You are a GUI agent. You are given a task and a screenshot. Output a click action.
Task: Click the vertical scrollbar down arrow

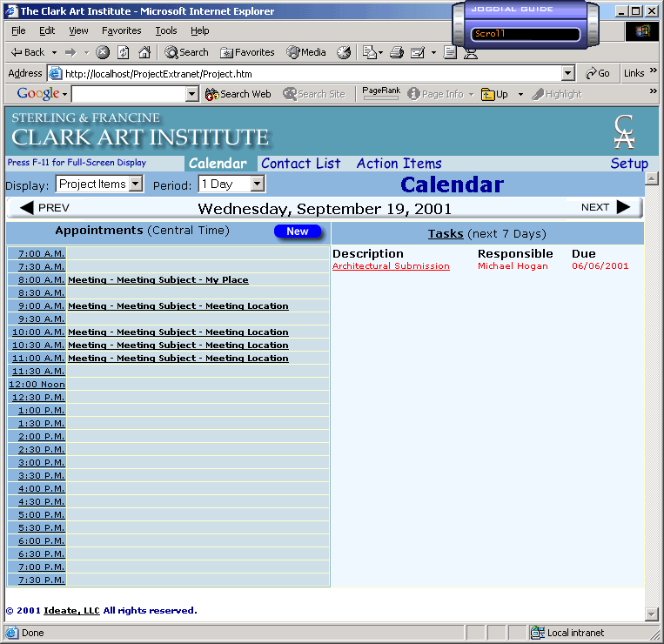tap(651, 614)
